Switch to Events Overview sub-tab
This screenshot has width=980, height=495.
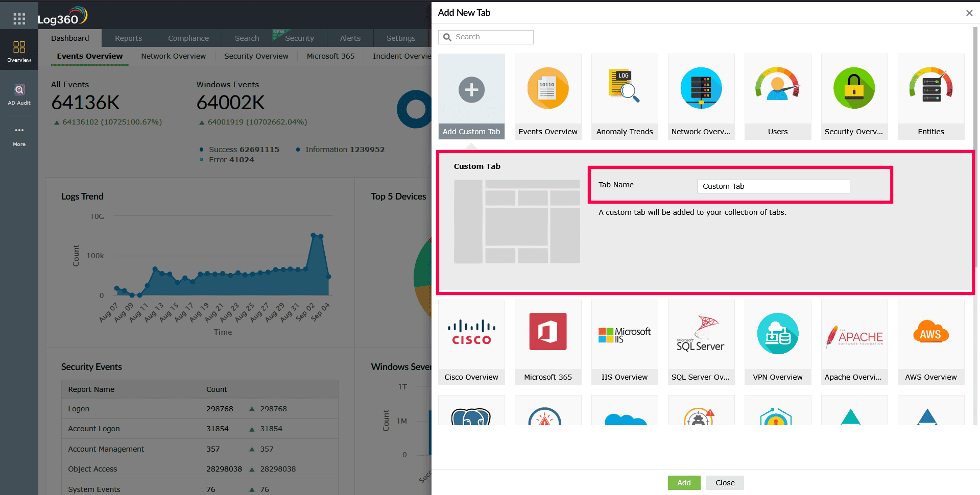90,56
